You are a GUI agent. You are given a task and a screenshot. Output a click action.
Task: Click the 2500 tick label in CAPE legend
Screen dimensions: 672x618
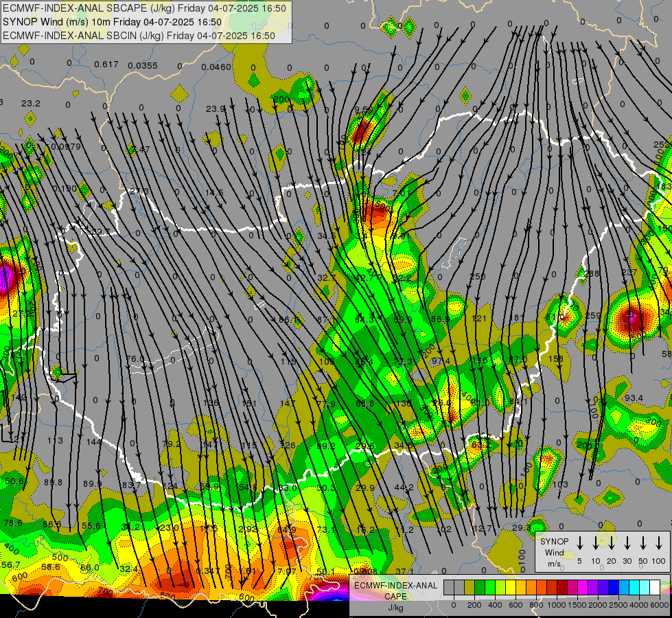pos(618,605)
